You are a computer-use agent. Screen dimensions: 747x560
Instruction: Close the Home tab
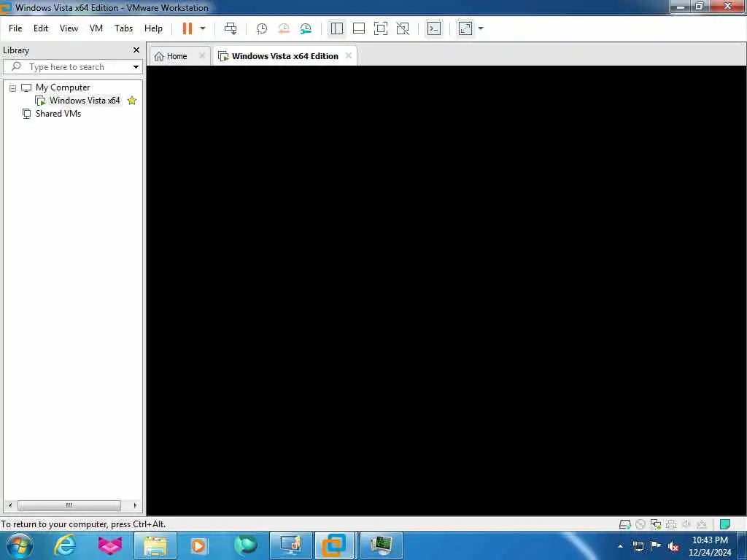point(202,55)
